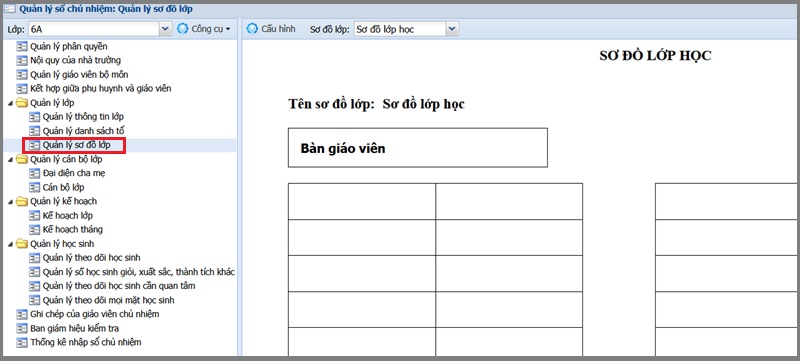The height and width of the screenshot is (361, 800).
Task: Click icon beside Kế hoạch lớp
Action: pos(35,216)
